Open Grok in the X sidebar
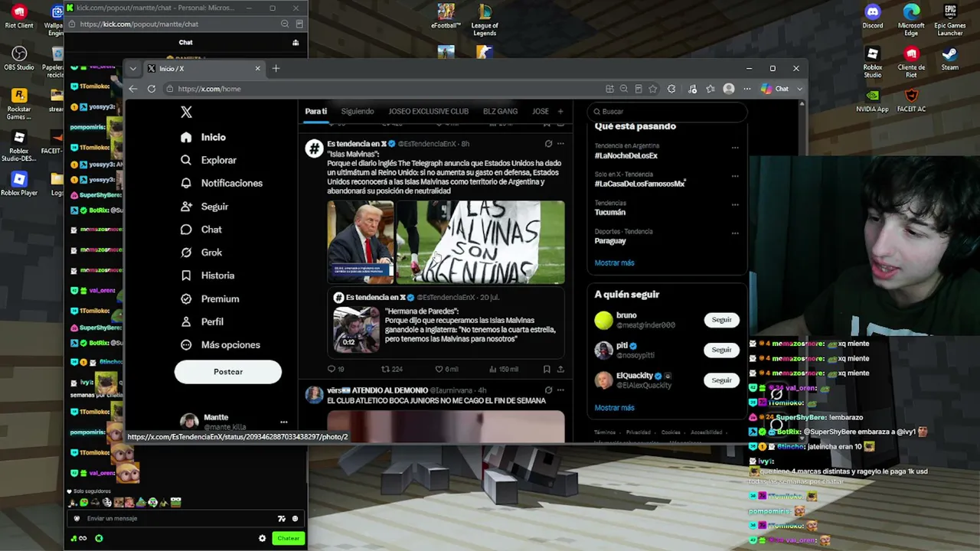This screenshot has height=551, width=980. click(x=202, y=253)
